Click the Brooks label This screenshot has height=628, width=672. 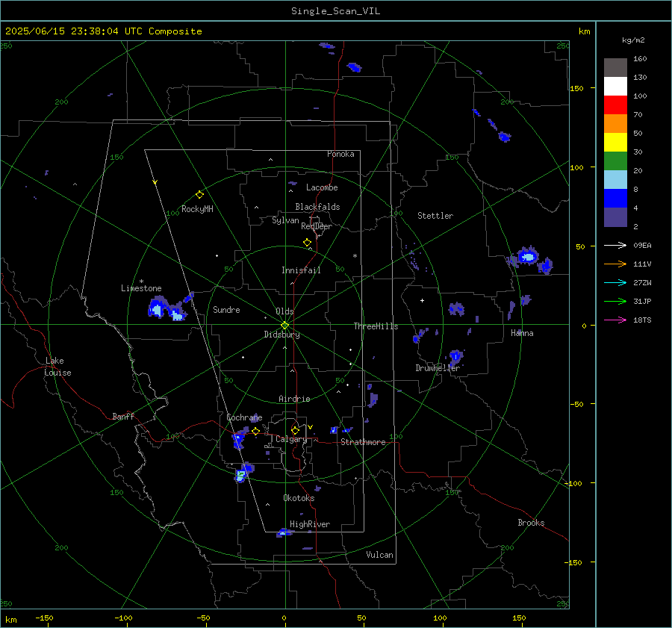click(x=531, y=523)
